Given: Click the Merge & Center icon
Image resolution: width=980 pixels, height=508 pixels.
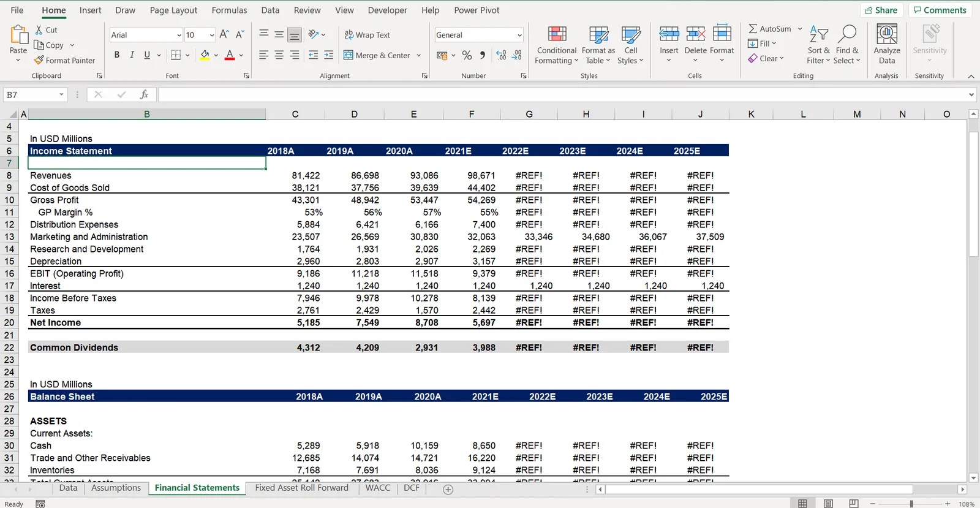Looking at the screenshot, I should tap(349, 55).
